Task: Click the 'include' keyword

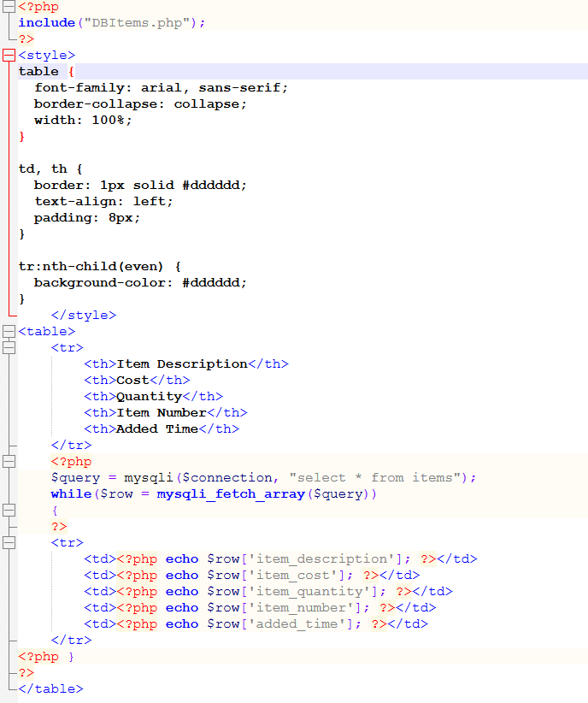Action: (47, 23)
